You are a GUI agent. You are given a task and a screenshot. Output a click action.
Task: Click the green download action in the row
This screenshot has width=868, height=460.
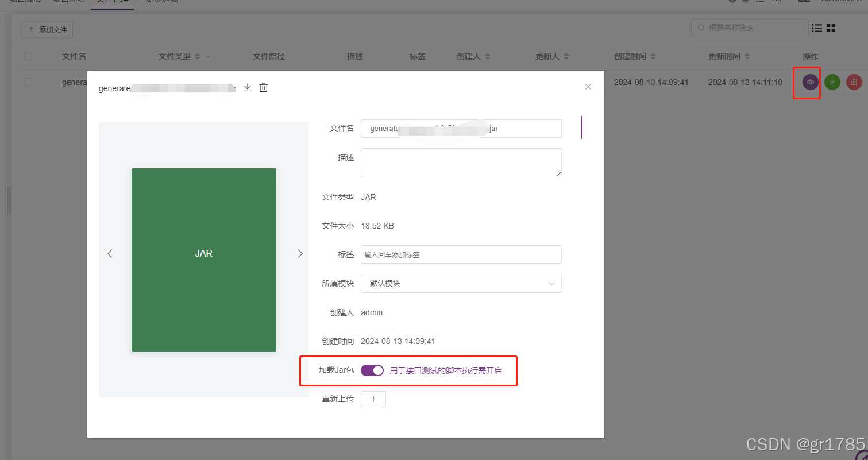[x=832, y=82]
